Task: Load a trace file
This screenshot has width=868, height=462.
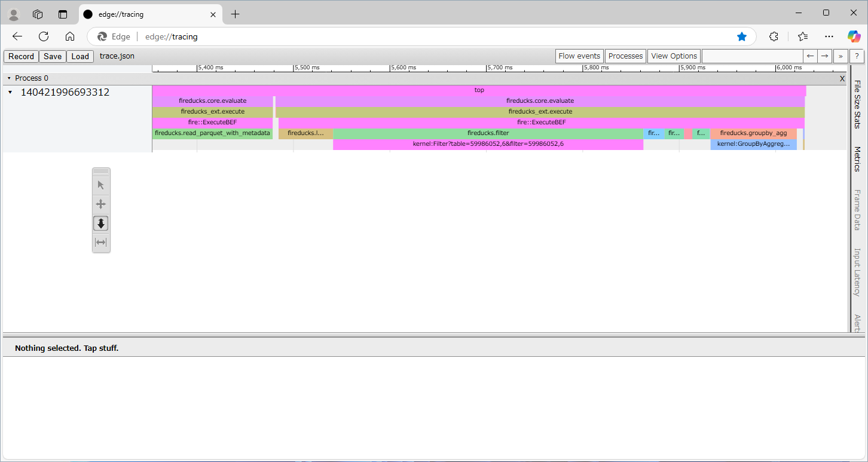Action: (x=80, y=57)
